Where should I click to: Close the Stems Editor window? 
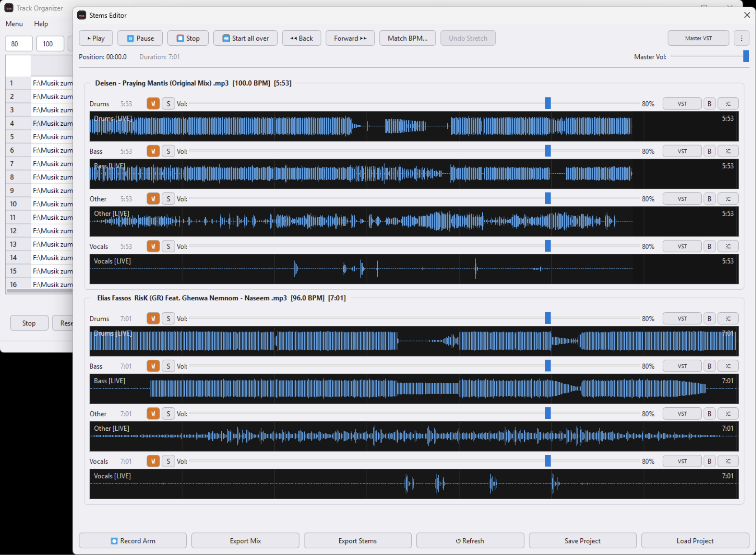coord(747,15)
